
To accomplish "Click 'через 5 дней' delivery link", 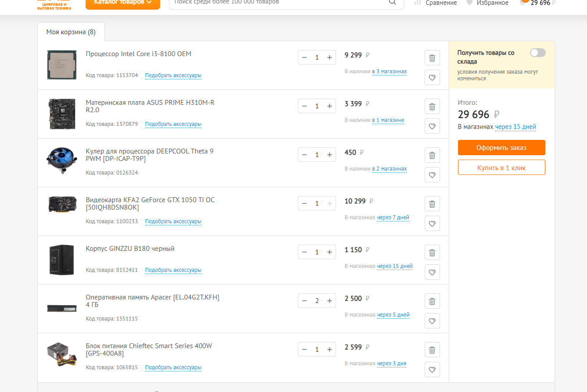I will [393, 315].
